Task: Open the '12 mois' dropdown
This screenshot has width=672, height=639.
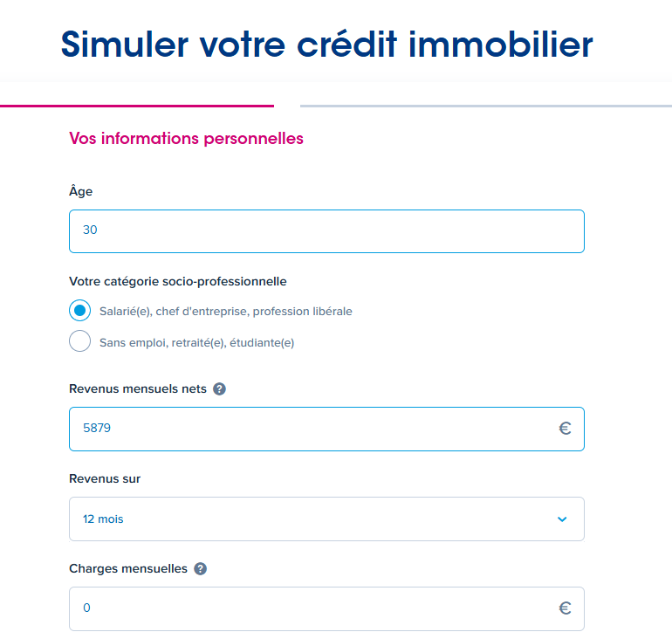Action: click(x=326, y=519)
